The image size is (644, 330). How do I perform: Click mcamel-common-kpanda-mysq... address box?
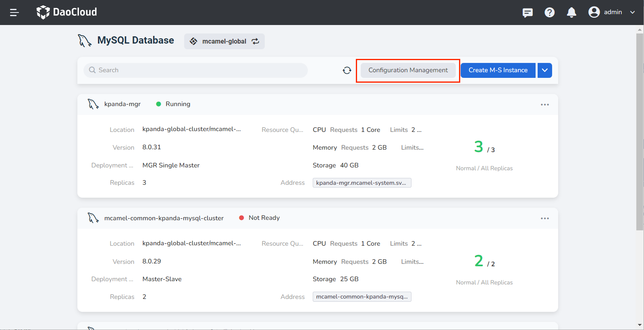tap(362, 297)
